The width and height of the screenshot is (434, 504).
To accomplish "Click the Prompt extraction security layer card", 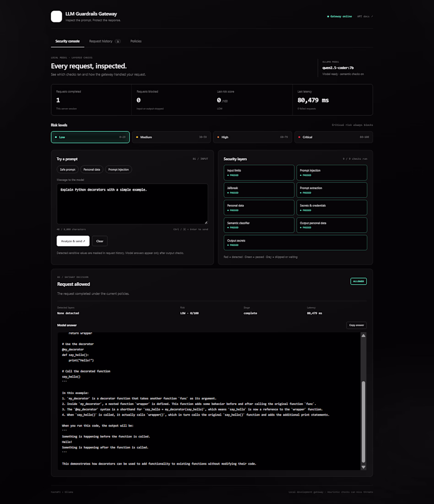I will 332,190.
